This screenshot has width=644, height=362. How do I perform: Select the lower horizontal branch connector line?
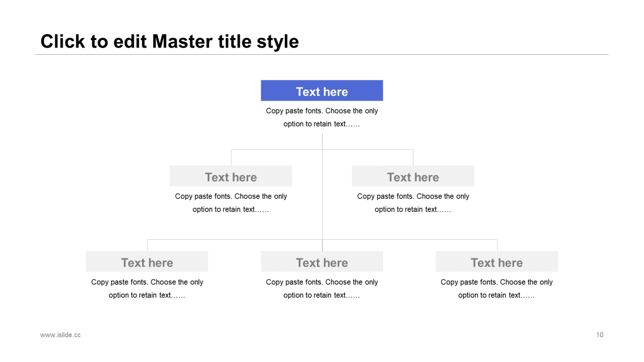click(322, 239)
